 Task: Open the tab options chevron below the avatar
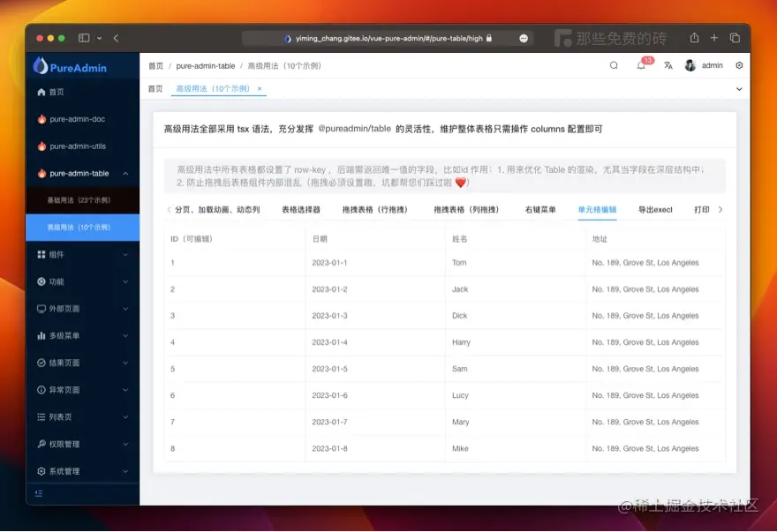click(739, 89)
